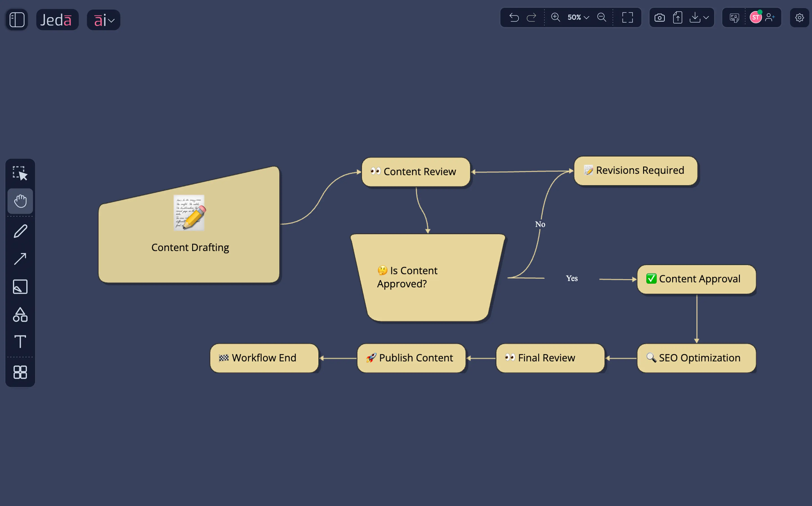812x506 pixels.
Task: Click the Redo arrow
Action: [532, 17]
